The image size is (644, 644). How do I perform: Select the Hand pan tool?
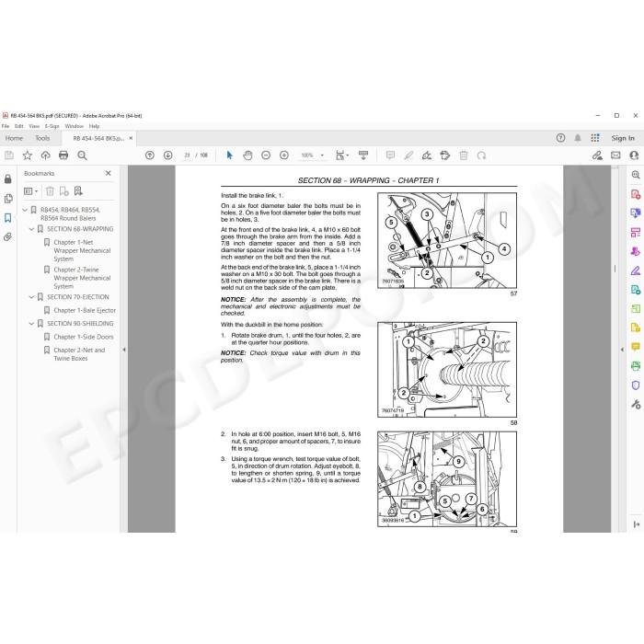tap(247, 155)
